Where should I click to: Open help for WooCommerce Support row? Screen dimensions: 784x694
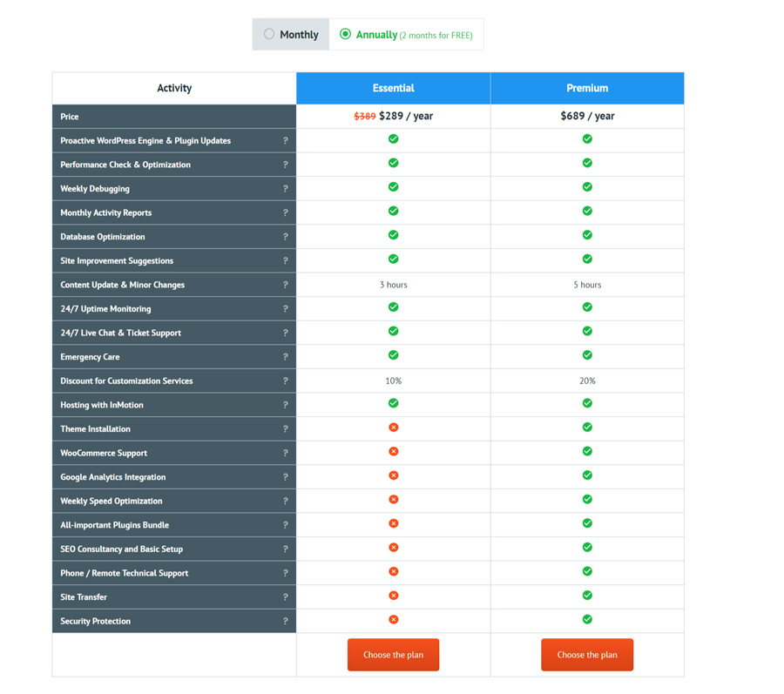coord(285,453)
